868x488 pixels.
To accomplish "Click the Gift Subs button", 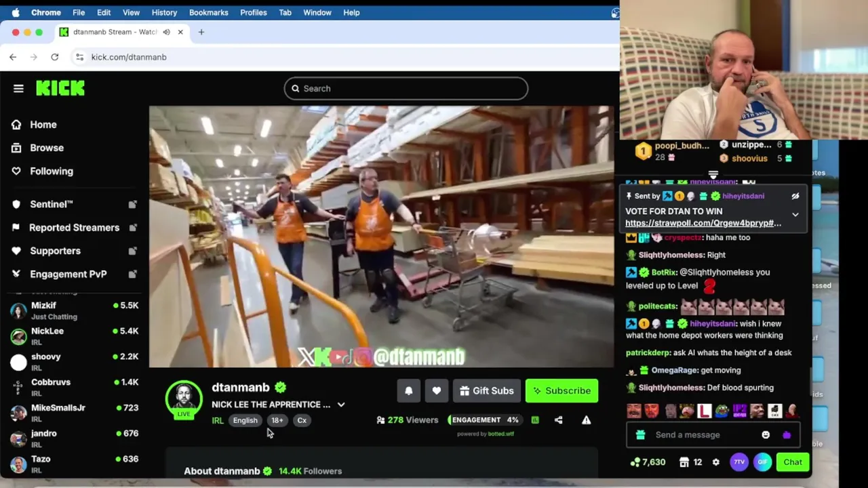I will pyautogui.click(x=487, y=391).
